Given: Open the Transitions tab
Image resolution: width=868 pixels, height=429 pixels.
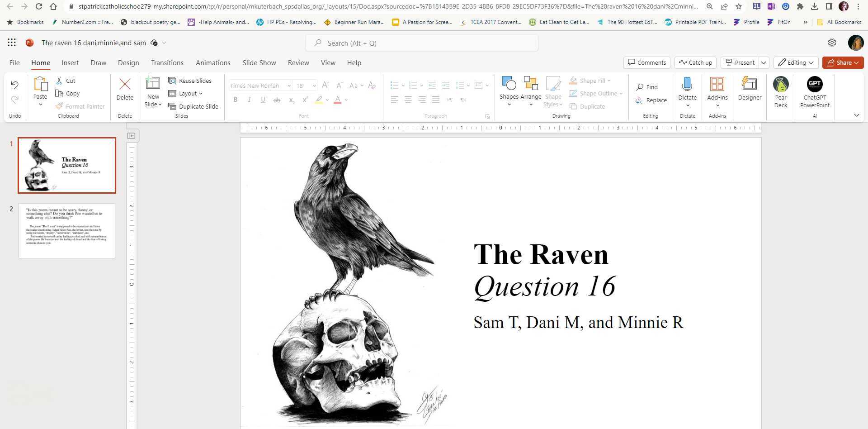Looking at the screenshot, I should click(167, 63).
